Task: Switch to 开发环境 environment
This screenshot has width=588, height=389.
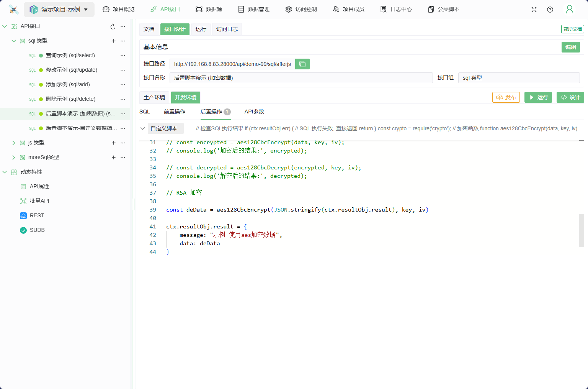Action: pos(186,97)
